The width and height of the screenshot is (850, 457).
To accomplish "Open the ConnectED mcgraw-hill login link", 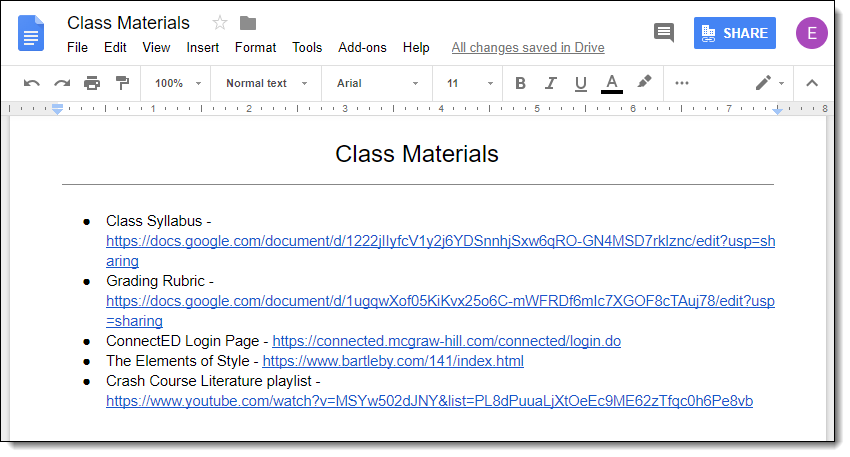I will (446, 341).
